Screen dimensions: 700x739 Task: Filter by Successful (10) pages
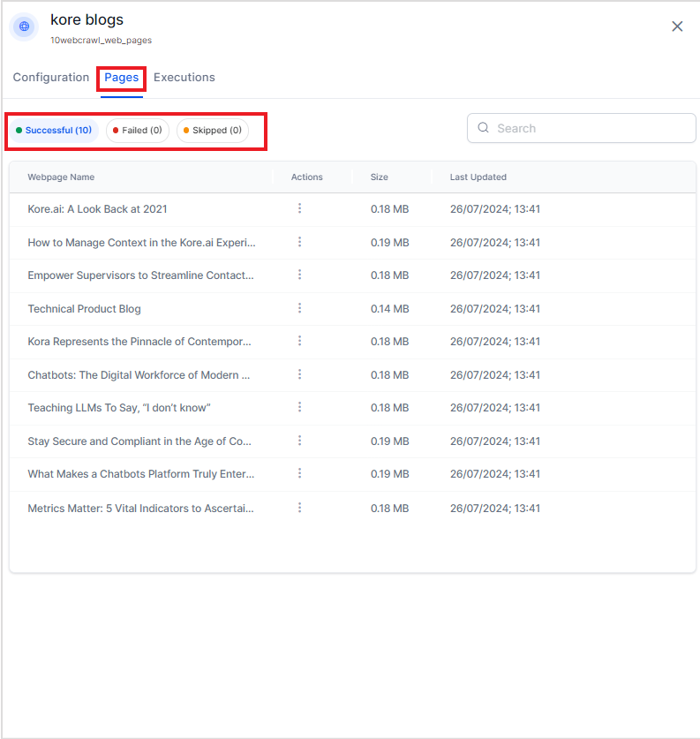pyautogui.click(x=54, y=131)
